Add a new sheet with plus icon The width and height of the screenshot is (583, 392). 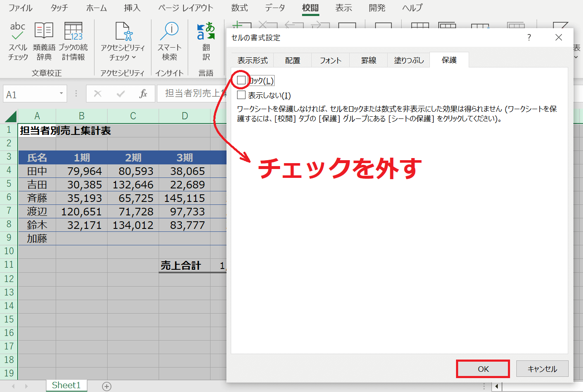(107, 386)
